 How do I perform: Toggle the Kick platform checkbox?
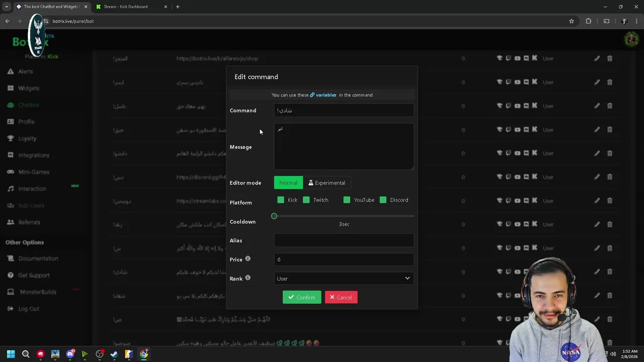(x=281, y=200)
